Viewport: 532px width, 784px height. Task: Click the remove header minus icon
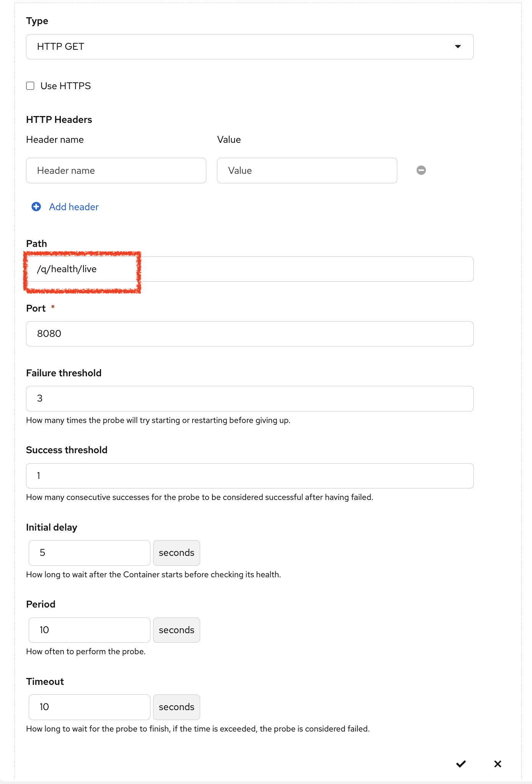tap(421, 170)
